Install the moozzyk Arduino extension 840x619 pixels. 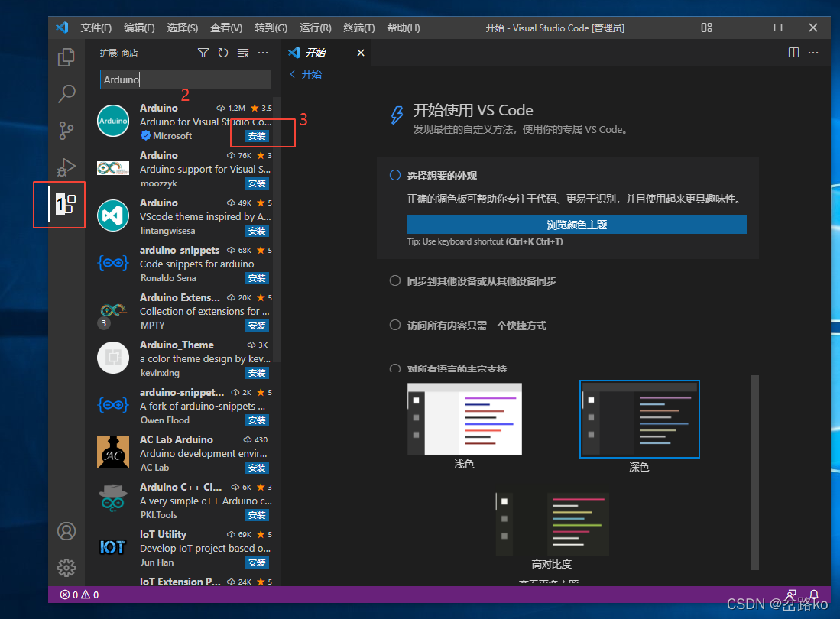pyautogui.click(x=257, y=183)
